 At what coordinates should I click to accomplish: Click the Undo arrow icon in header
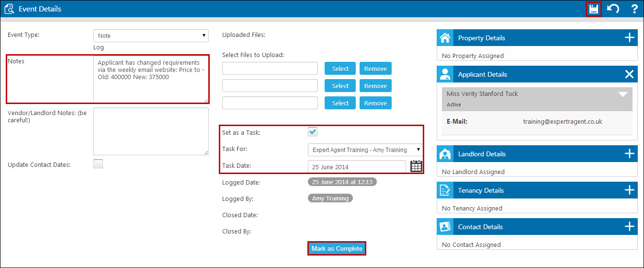click(x=613, y=9)
